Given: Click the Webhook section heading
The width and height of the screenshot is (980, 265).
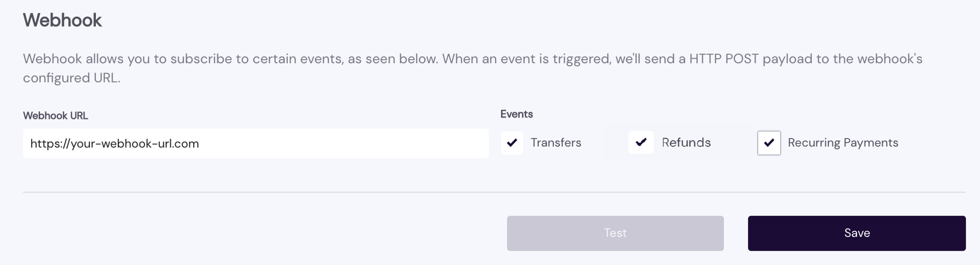Looking at the screenshot, I should pos(62,20).
